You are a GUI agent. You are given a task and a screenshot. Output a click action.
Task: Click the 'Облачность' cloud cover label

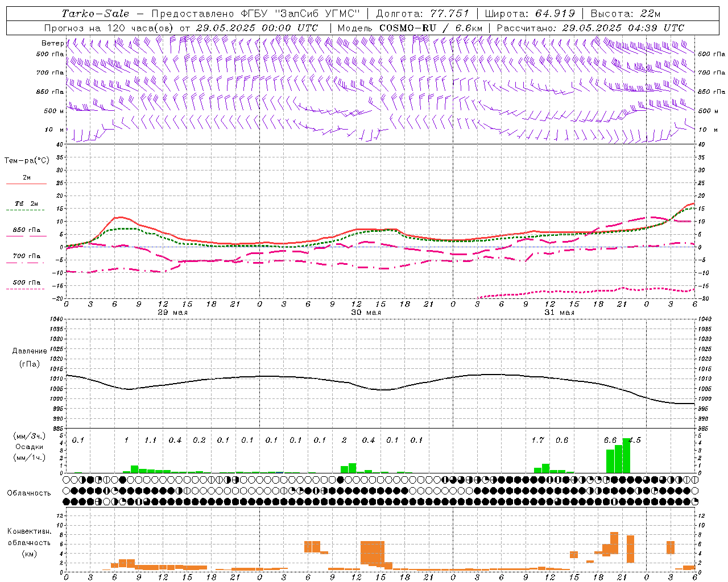29,493
